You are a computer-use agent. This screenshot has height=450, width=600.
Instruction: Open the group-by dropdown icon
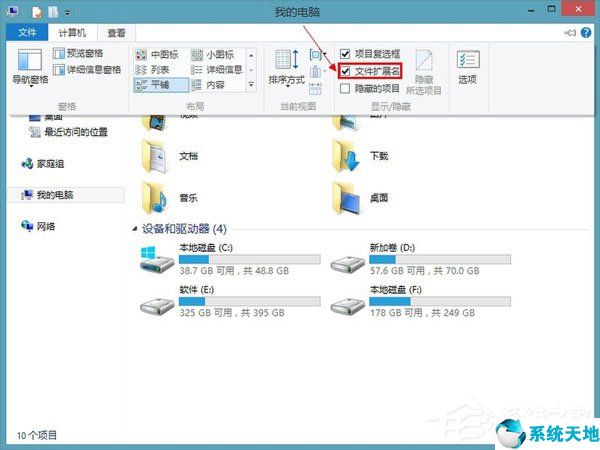318,55
